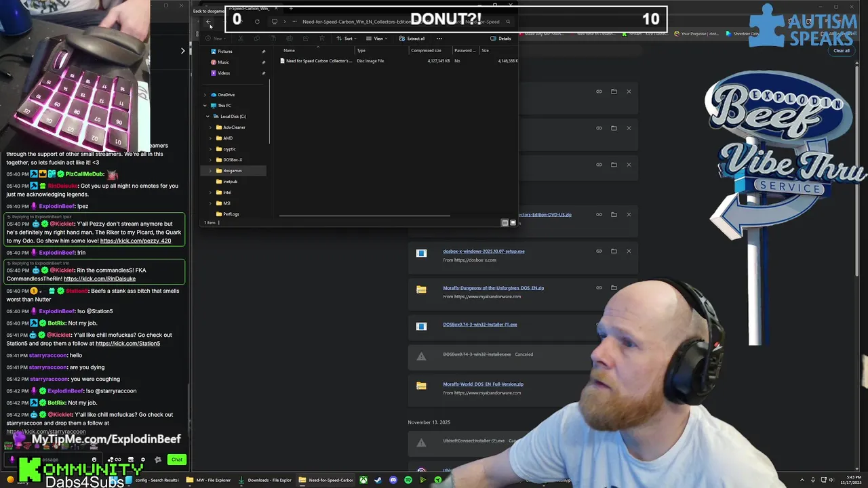This screenshot has width=868, height=488.
Task: Open Spotify from the taskbar
Action: [408, 480]
